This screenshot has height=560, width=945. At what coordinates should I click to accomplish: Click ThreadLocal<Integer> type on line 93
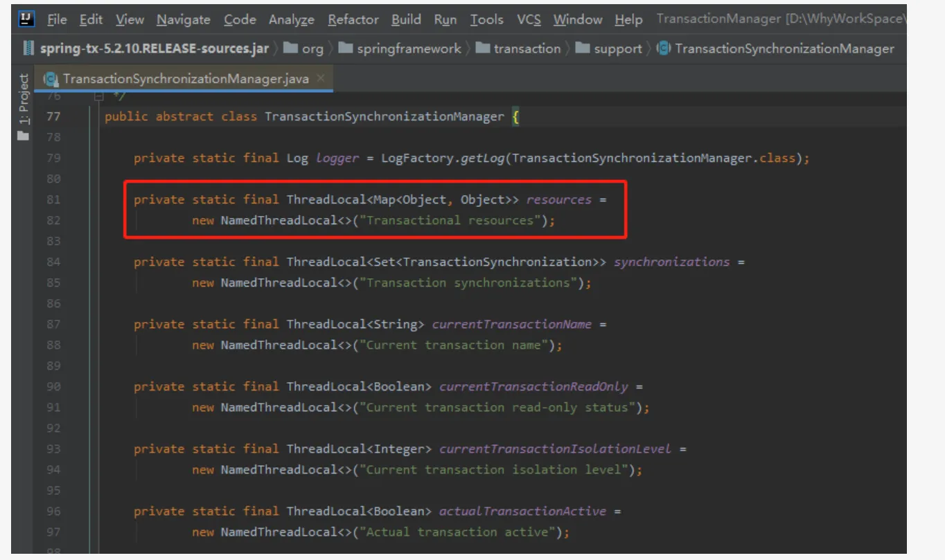point(360,449)
